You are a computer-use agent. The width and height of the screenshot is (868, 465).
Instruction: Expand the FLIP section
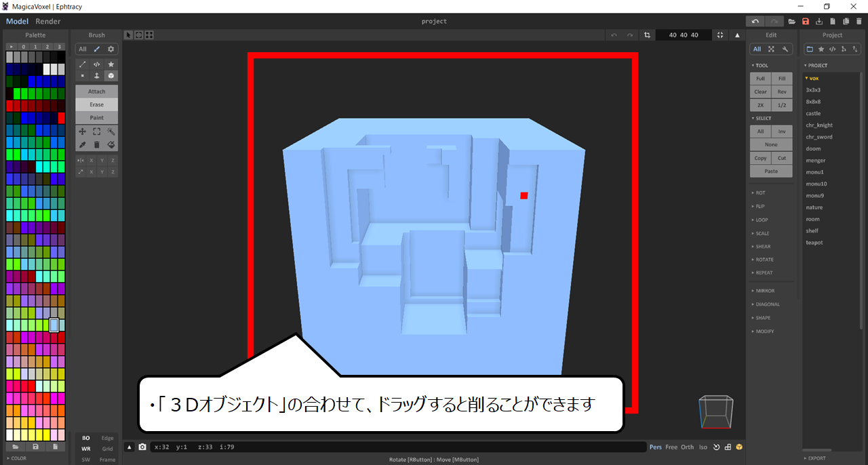[x=759, y=206]
